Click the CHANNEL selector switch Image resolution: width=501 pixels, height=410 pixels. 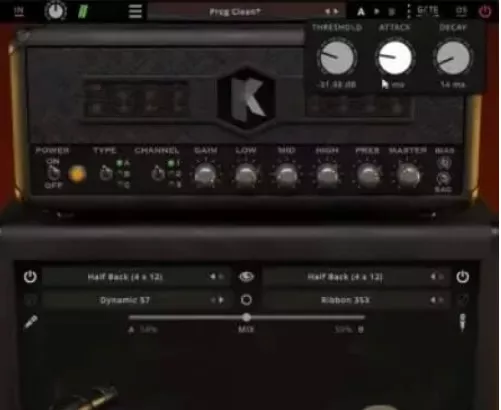158,173
